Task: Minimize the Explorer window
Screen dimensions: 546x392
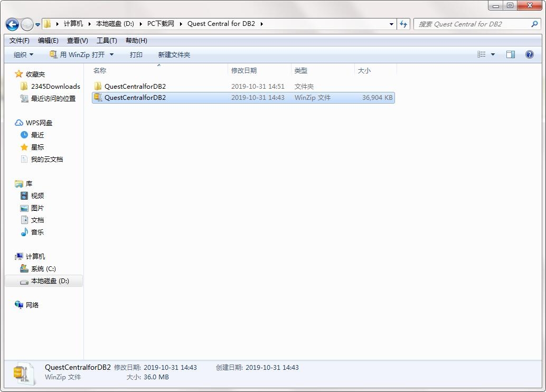Action: (495, 6)
